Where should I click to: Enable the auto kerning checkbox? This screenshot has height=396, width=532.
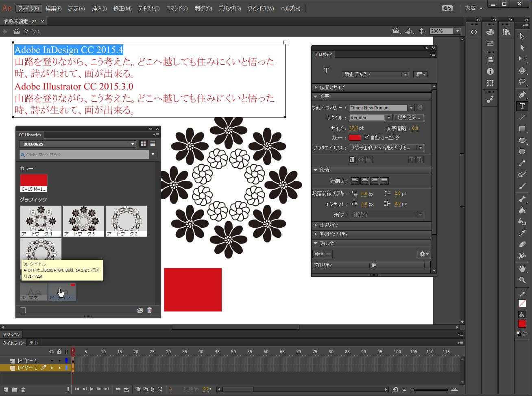[366, 138]
